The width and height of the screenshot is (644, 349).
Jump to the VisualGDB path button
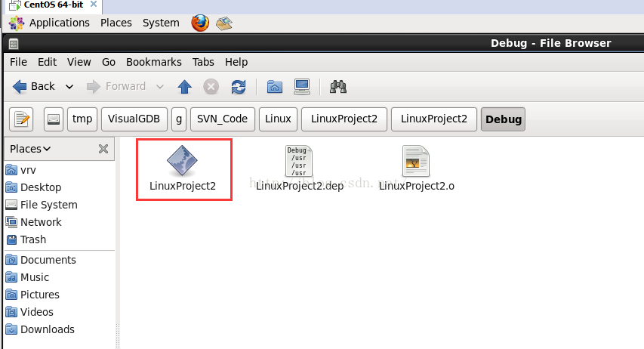point(134,119)
